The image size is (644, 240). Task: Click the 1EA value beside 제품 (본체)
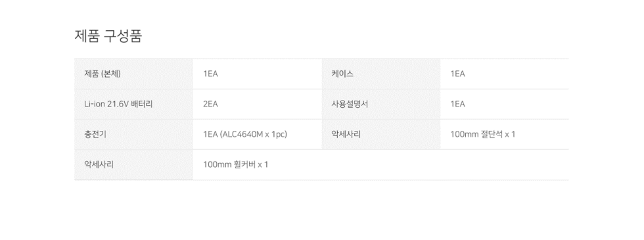(210, 74)
